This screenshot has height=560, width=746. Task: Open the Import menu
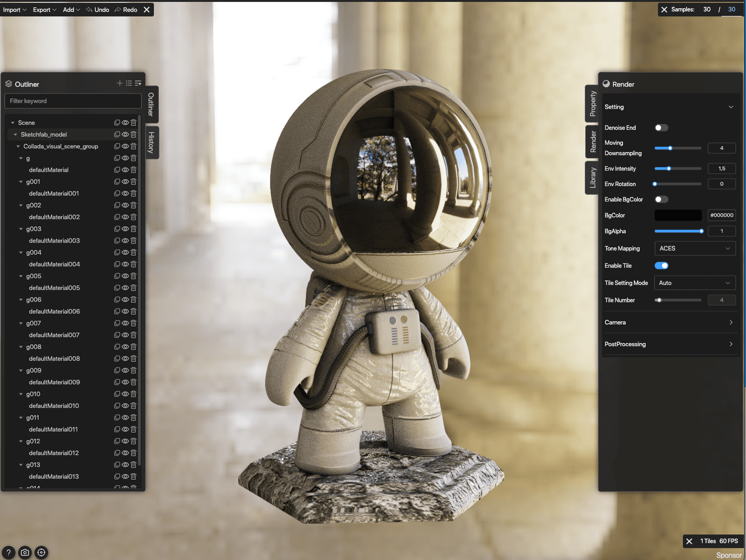click(15, 10)
